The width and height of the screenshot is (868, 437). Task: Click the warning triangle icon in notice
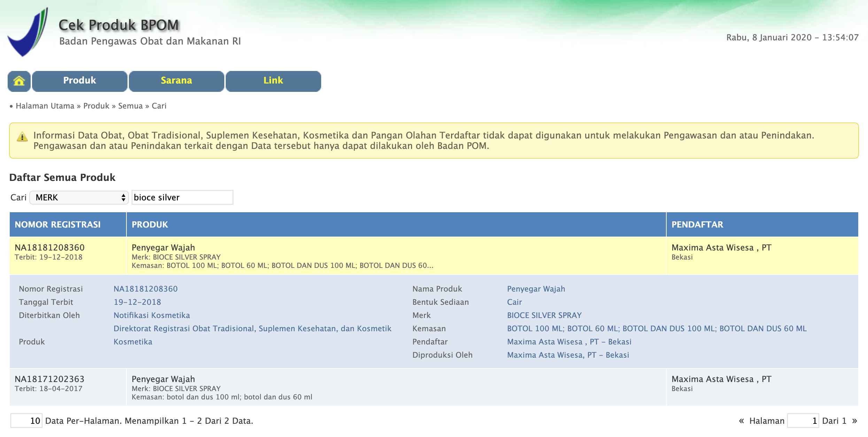(x=22, y=137)
